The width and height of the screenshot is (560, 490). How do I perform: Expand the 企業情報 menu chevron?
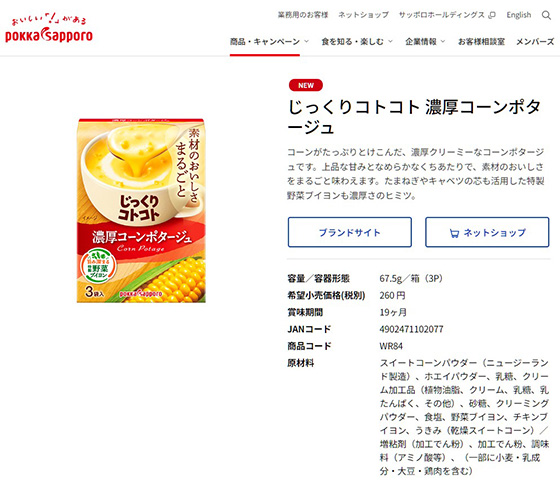click(443, 41)
